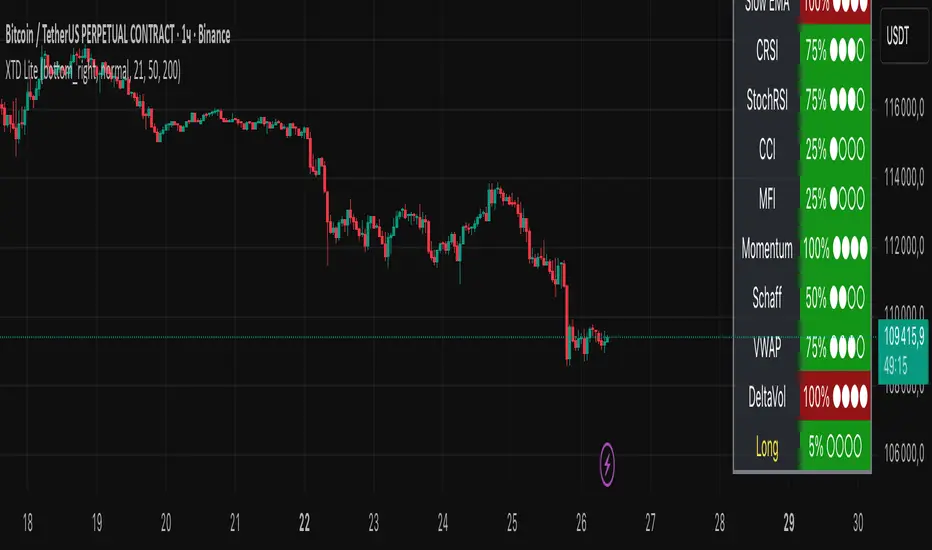Image resolution: width=932 pixels, height=550 pixels.
Task: Click the Slow EMA row at table top
Action: tap(766, 6)
